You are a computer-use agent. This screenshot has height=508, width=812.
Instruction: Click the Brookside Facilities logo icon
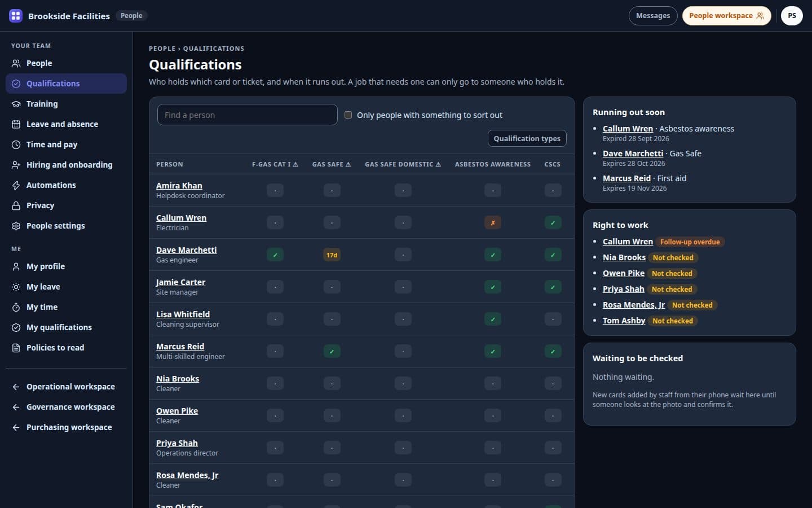[16, 16]
